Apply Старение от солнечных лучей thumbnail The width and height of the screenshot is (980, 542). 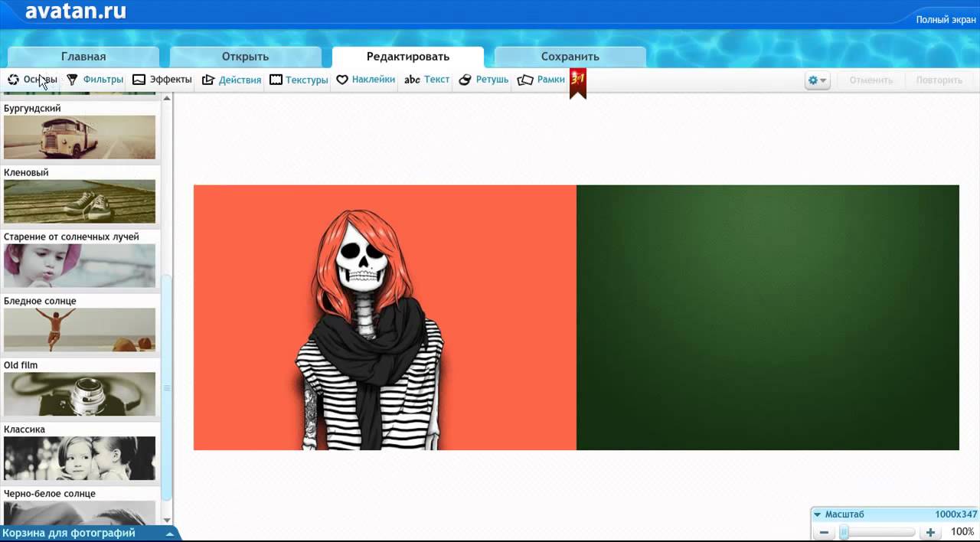tap(80, 266)
